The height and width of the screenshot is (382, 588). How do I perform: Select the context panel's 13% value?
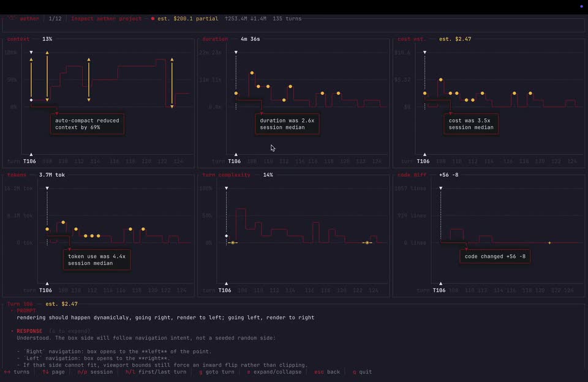[47, 39]
